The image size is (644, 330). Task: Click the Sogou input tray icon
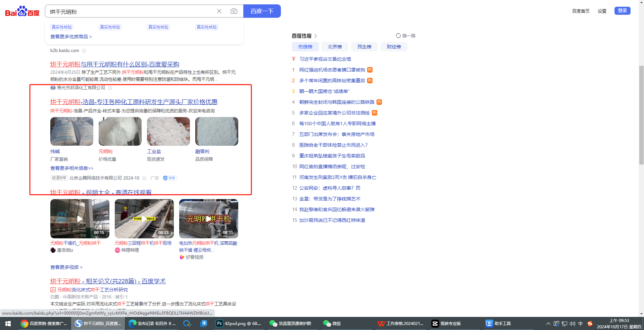tap(590, 324)
